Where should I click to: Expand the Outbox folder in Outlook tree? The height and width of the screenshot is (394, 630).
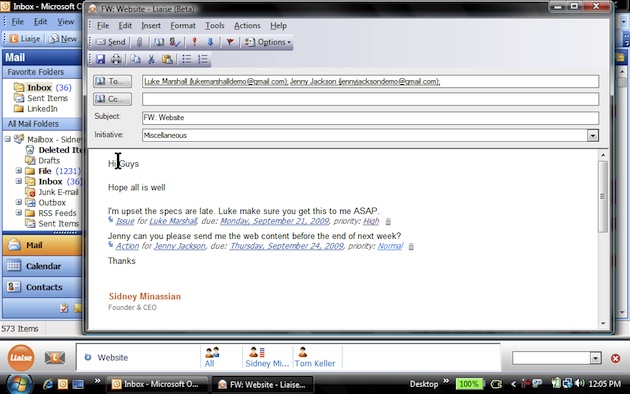click(x=19, y=202)
